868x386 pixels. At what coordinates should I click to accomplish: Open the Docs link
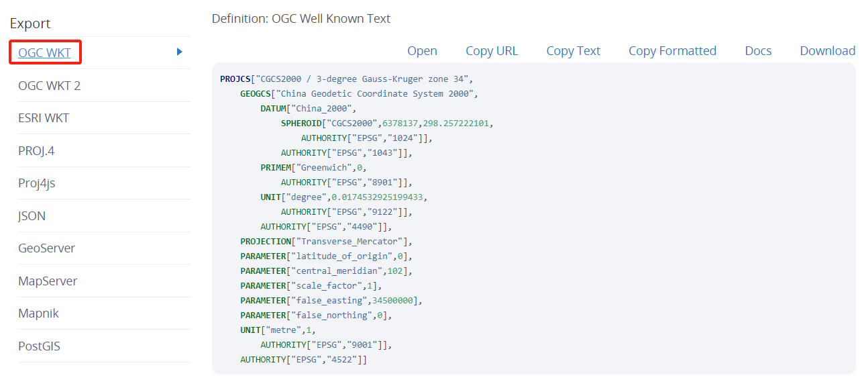coord(758,51)
